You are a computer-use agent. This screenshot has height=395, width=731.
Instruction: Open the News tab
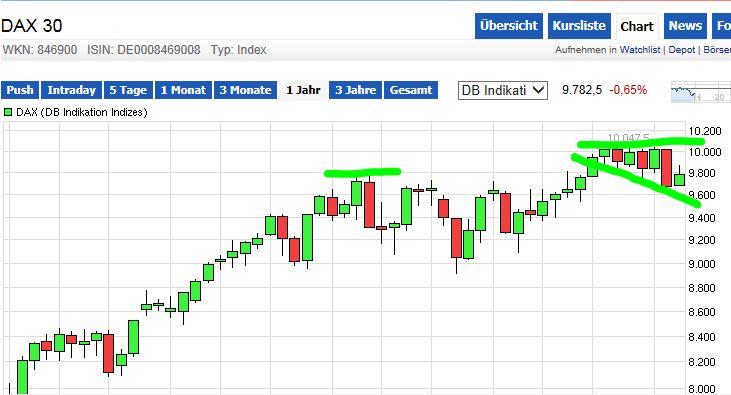[685, 26]
